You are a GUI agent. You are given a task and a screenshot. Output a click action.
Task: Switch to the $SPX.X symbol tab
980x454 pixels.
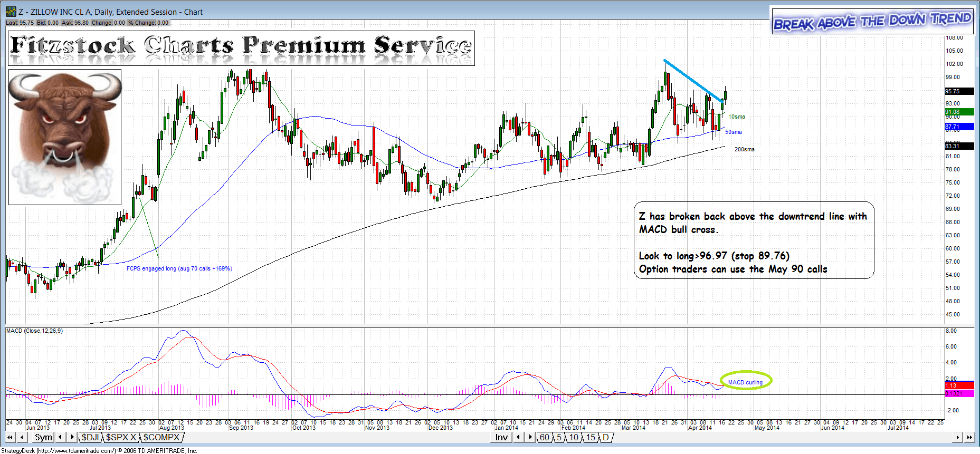(121, 437)
